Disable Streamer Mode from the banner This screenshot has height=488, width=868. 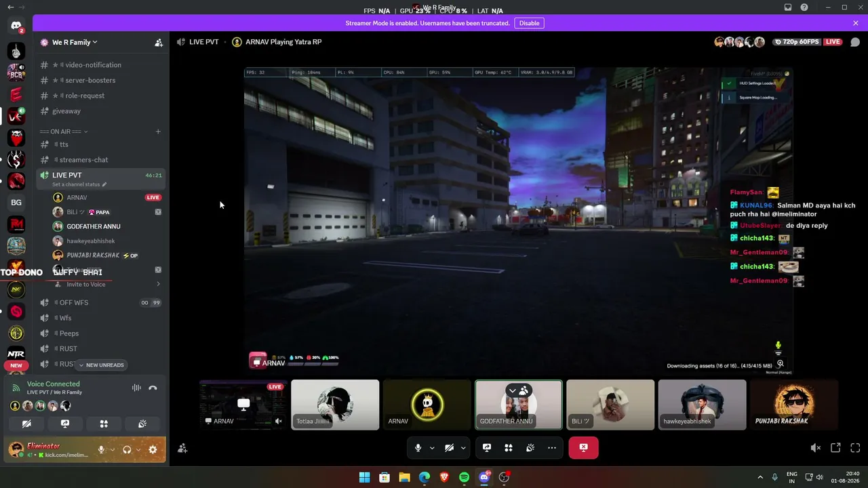click(x=529, y=23)
